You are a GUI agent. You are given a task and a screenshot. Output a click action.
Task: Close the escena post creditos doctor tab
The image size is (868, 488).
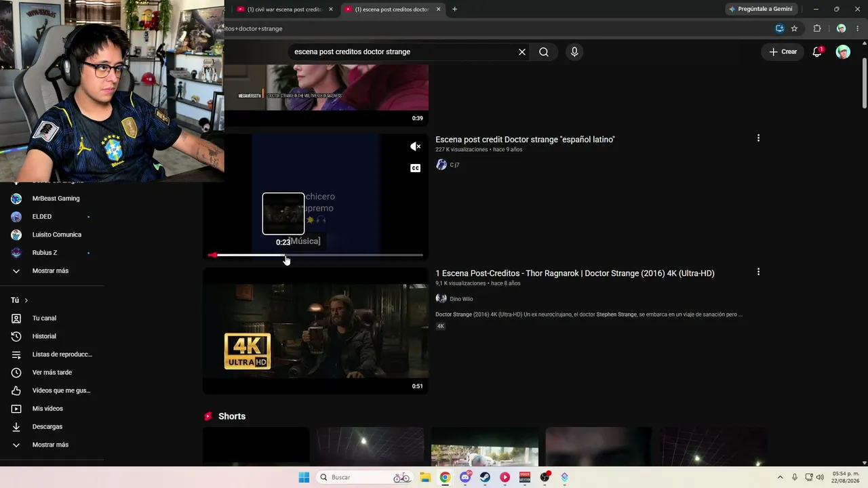[x=438, y=9]
